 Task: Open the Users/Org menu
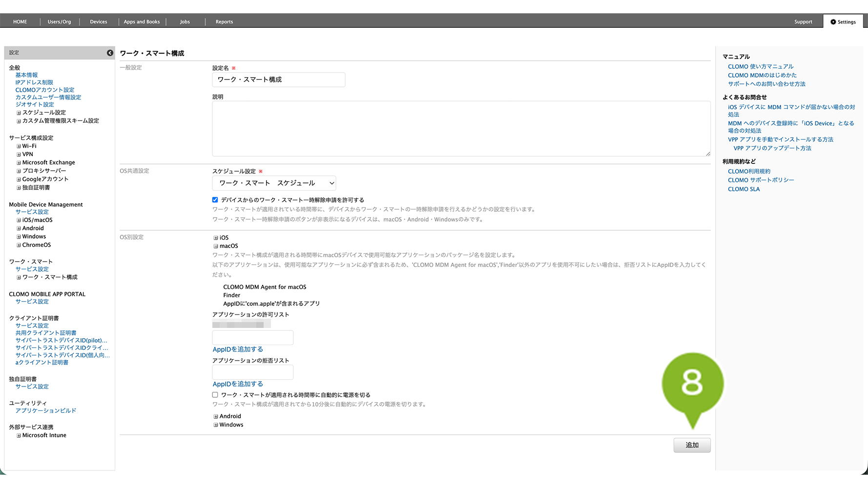pos(59,22)
